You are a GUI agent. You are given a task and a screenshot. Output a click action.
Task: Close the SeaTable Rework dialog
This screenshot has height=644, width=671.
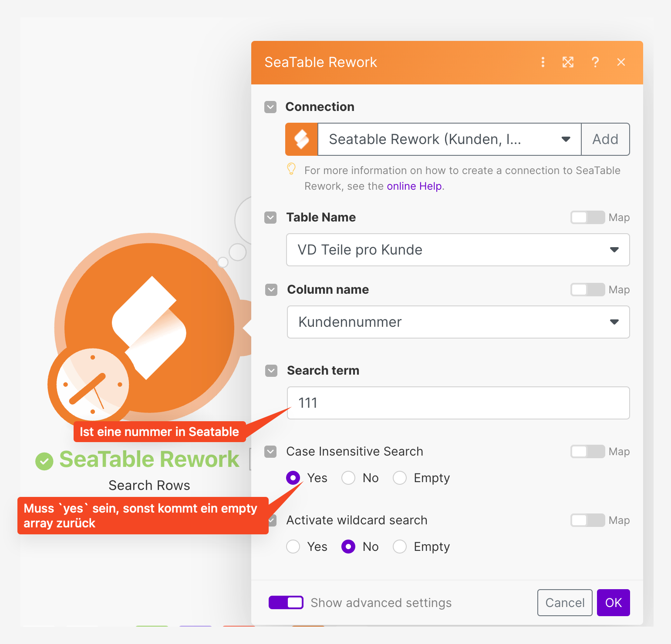(621, 62)
